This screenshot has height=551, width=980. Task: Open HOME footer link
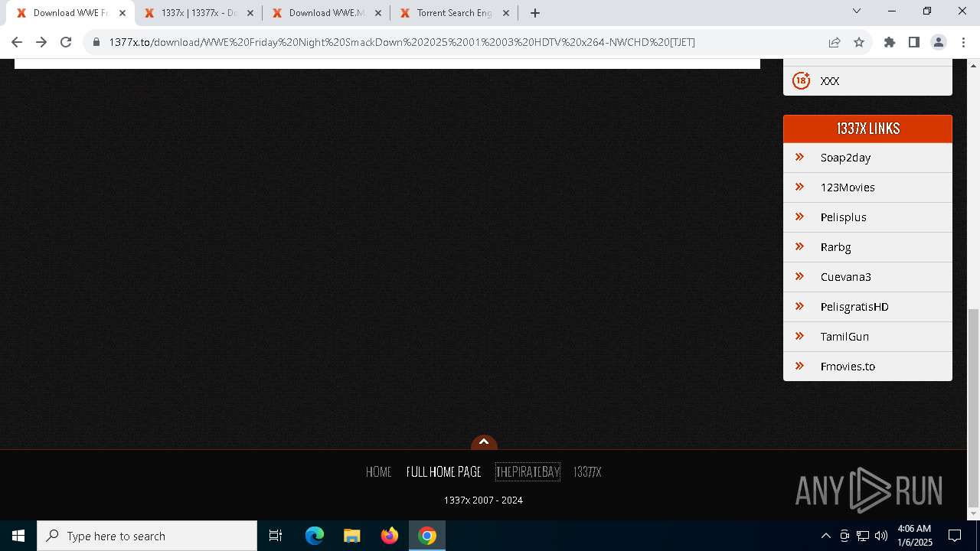click(379, 472)
